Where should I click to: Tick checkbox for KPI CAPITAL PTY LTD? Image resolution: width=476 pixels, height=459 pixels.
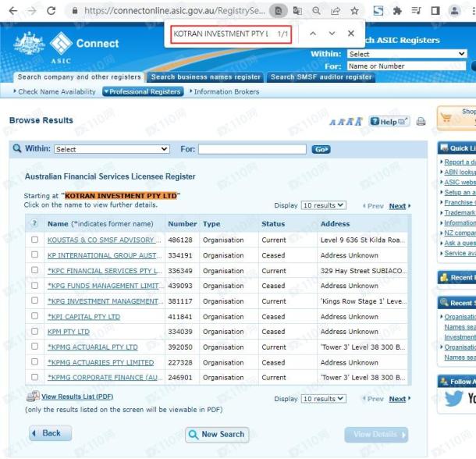34,315
